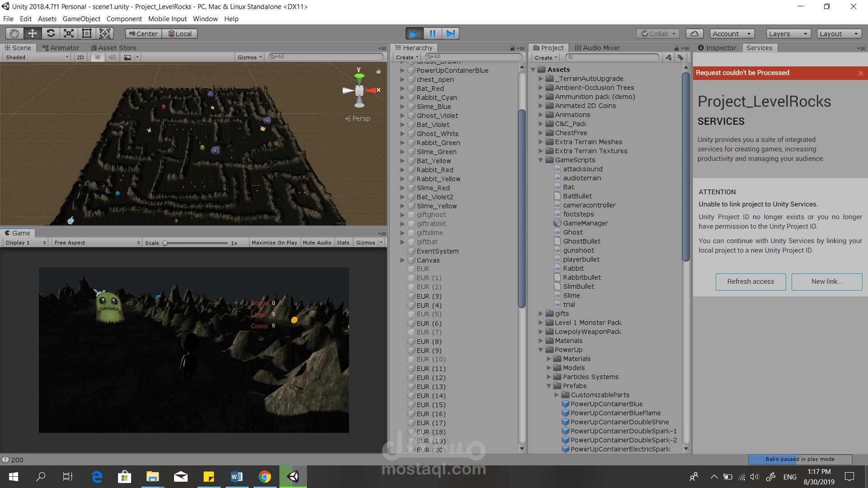This screenshot has width=868, height=488.
Task: Select the Rotate tool
Action: coord(51,33)
